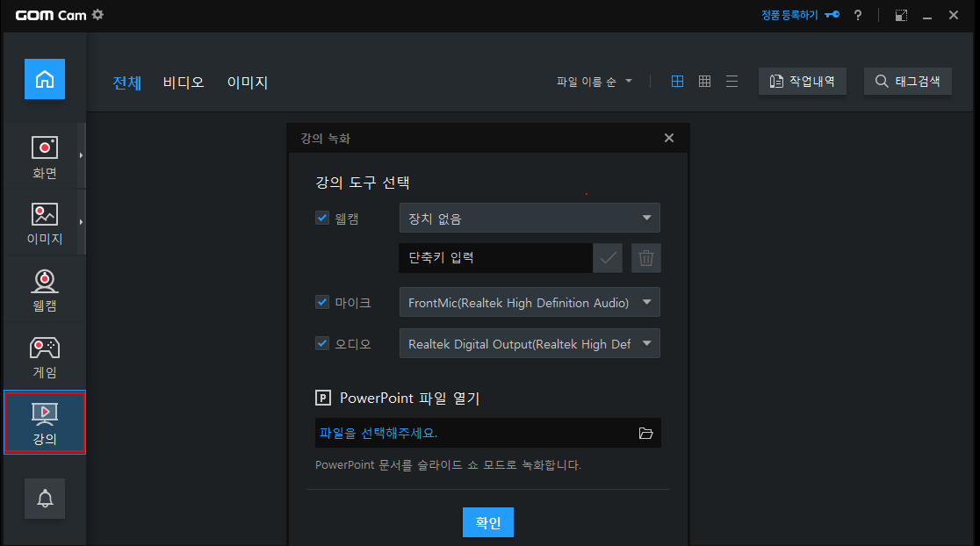The image size is (980, 546).
Task: Browse for PowerPoint file folder icon
Action: [x=645, y=433]
